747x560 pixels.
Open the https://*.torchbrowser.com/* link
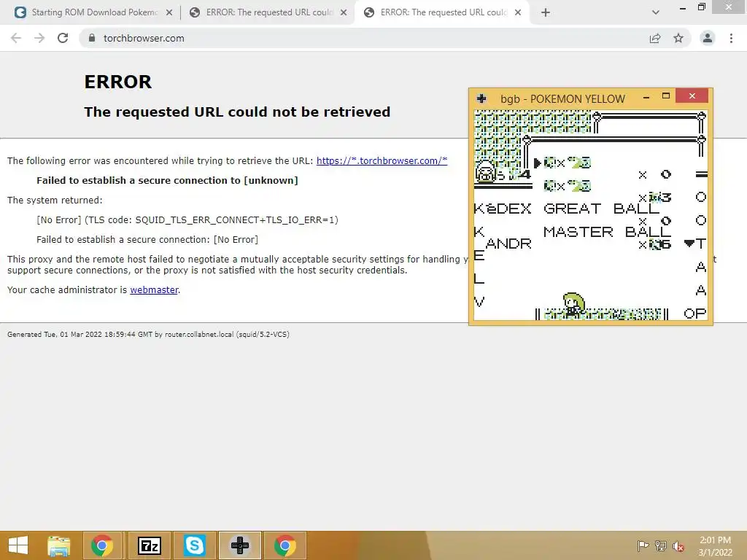382,160
